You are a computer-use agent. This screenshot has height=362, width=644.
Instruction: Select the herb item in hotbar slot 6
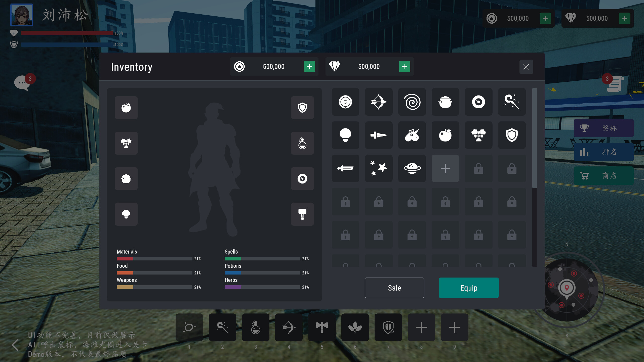tap(355, 327)
